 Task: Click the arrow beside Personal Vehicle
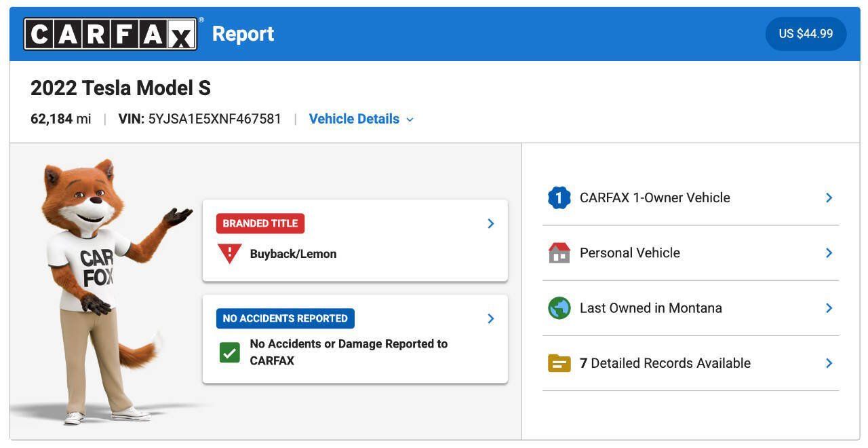pyautogui.click(x=829, y=253)
